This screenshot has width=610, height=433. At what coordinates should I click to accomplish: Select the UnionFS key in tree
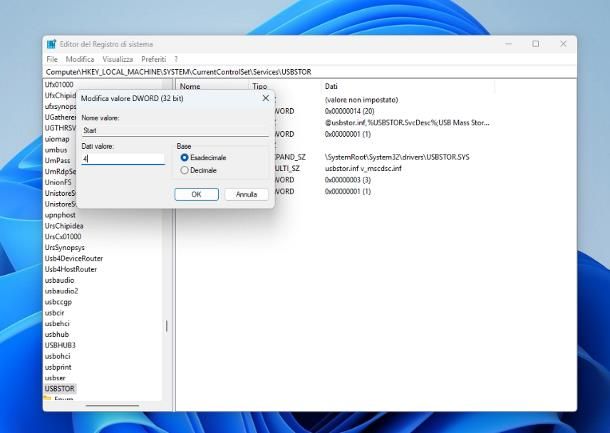tap(58, 182)
